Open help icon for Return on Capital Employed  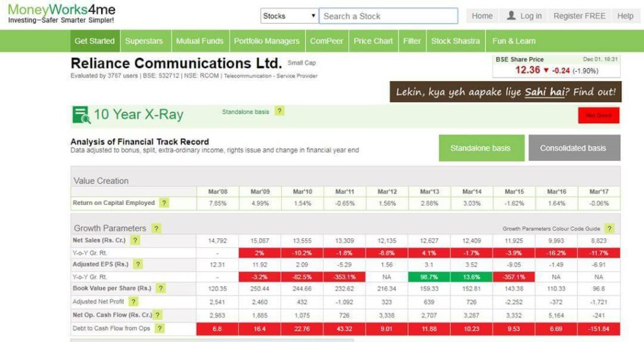(164, 203)
